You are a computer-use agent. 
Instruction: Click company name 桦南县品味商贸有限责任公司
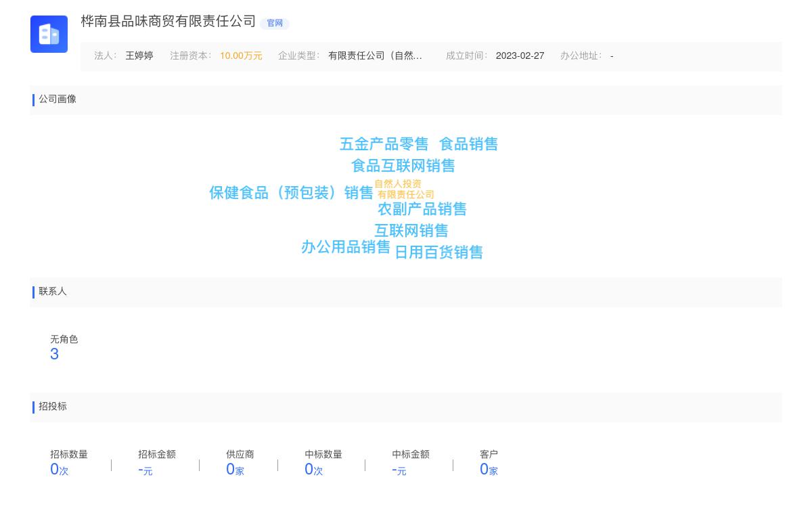(x=168, y=22)
